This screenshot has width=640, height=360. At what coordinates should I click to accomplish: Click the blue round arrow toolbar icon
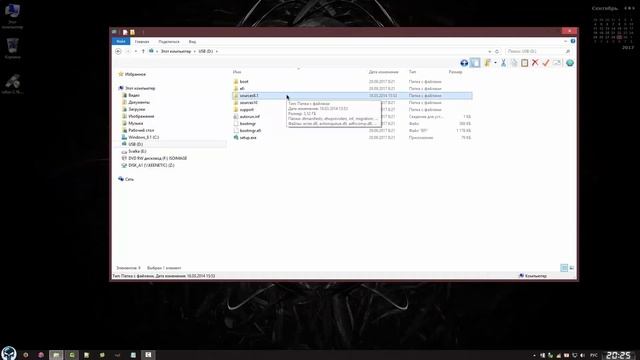pyautogui.click(x=464, y=63)
